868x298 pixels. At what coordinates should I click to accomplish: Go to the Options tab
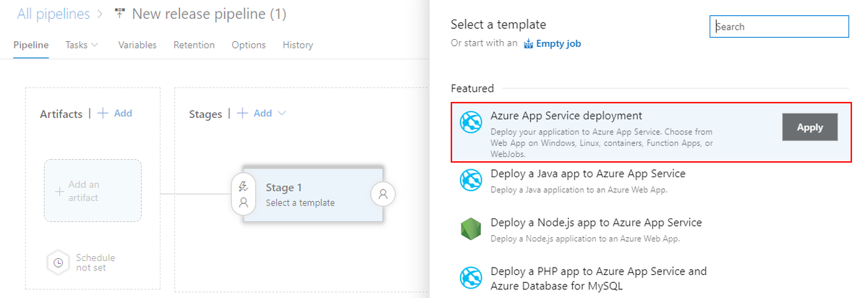[249, 45]
